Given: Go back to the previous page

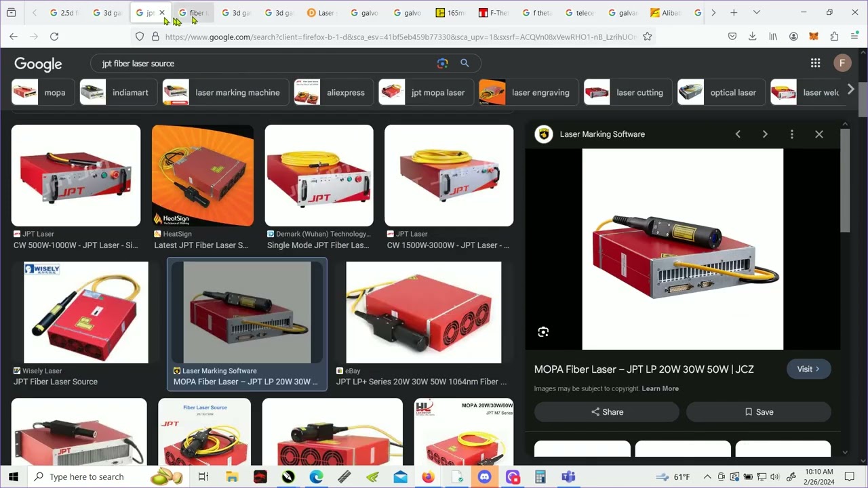Looking at the screenshot, I should [14, 37].
